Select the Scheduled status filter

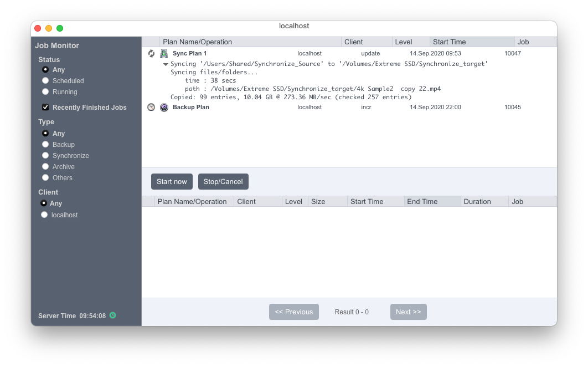45,80
